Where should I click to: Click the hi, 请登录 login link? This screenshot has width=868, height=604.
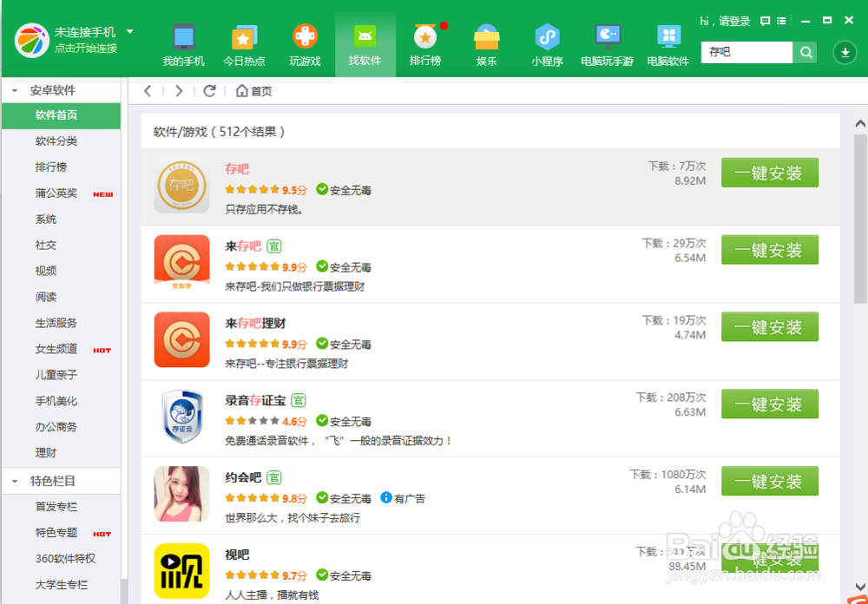pyautogui.click(x=725, y=22)
